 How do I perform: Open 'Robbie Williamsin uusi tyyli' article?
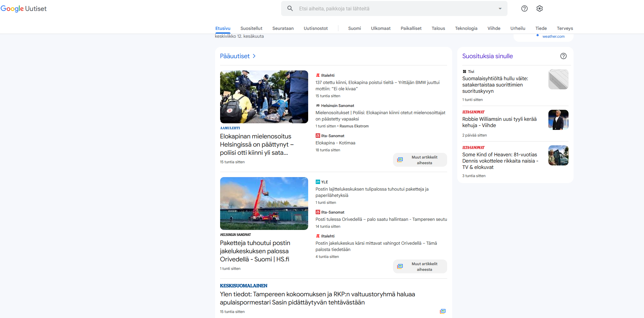499,122
